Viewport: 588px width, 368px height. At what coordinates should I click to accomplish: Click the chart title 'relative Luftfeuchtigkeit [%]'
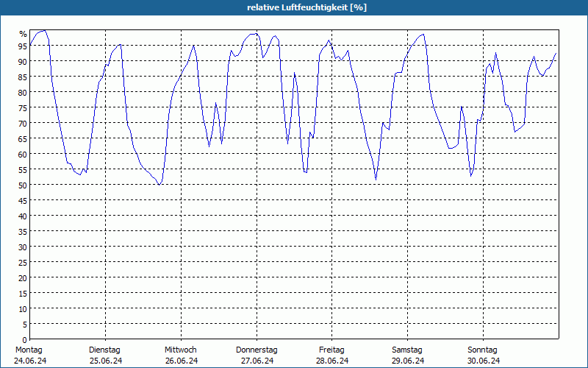tap(306, 7)
